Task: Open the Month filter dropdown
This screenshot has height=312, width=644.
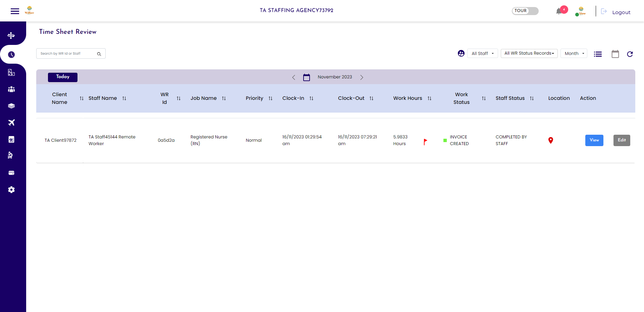Action: [574, 53]
